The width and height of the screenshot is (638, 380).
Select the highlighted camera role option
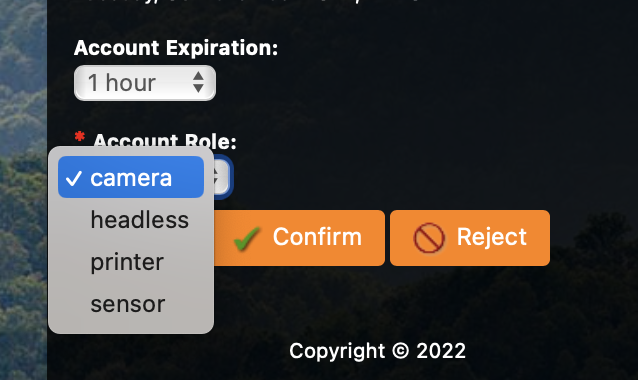(x=131, y=177)
